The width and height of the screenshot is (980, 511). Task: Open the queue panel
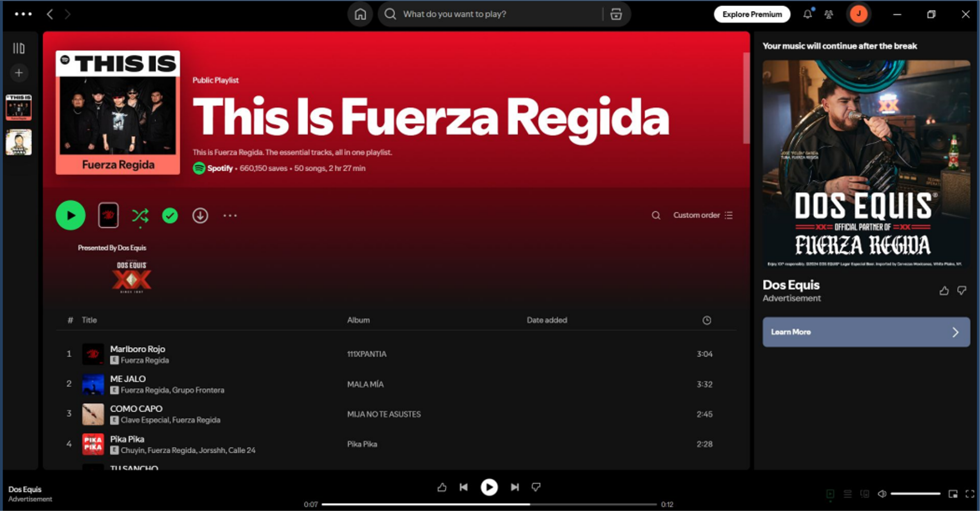847,494
